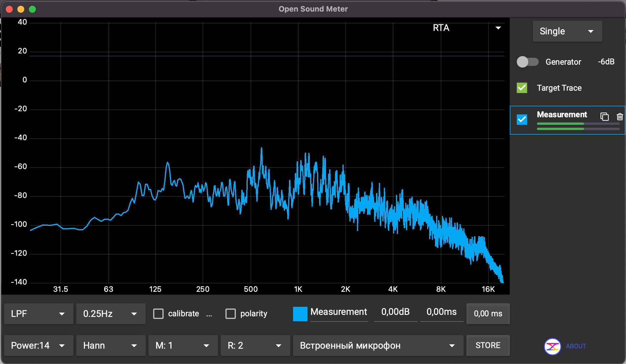The height and width of the screenshot is (364, 626).
Task: Enable the calibrate checkbox
Action: coord(158,314)
